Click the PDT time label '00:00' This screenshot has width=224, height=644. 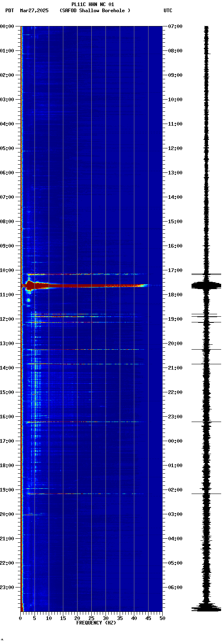(x=7, y=26)
